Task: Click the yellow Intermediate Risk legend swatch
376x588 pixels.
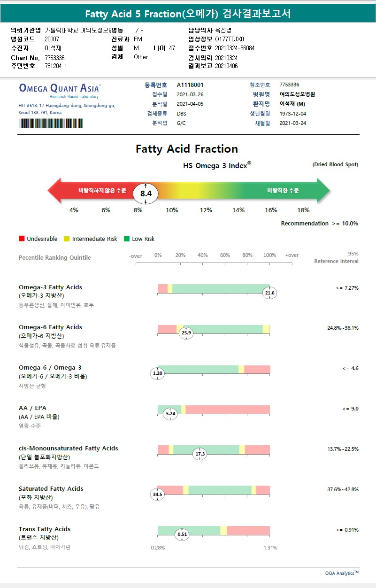Action: pyautogui.click(x=67, y=239)
